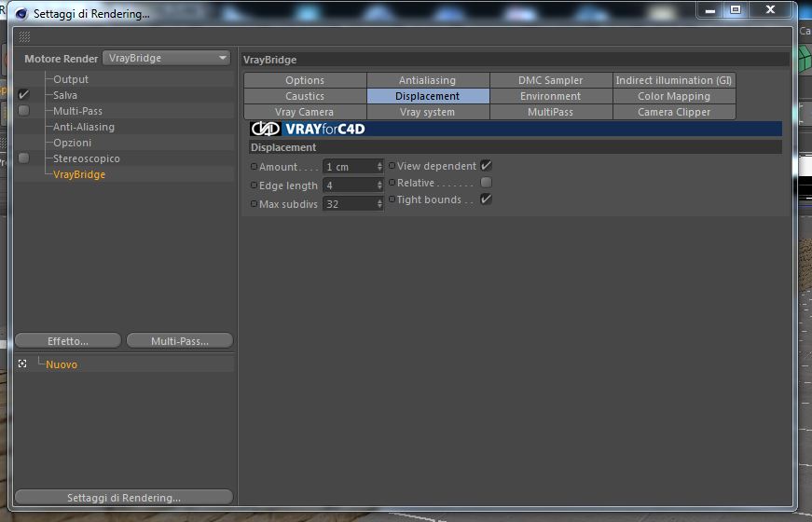Screen dimensions: 812x522
Task: Switch to the Vray Camera tab
Action: point(305,112)
